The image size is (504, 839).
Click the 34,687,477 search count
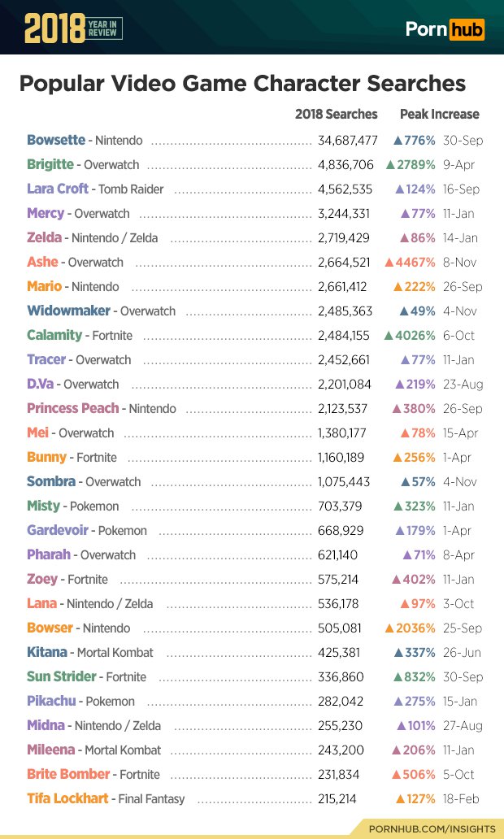(348, 141)
